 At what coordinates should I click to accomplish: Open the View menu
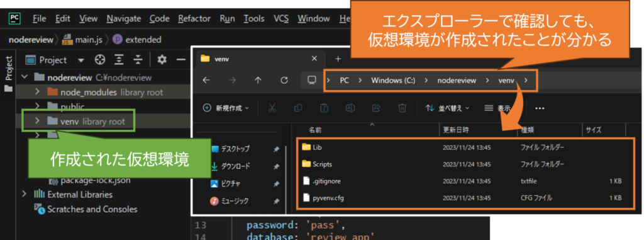click(x=88, y=18)
